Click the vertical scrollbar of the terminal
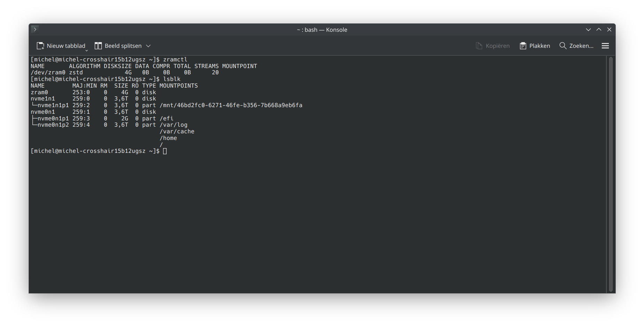Screen dimensions: 644x327 [x=611, y=174]
